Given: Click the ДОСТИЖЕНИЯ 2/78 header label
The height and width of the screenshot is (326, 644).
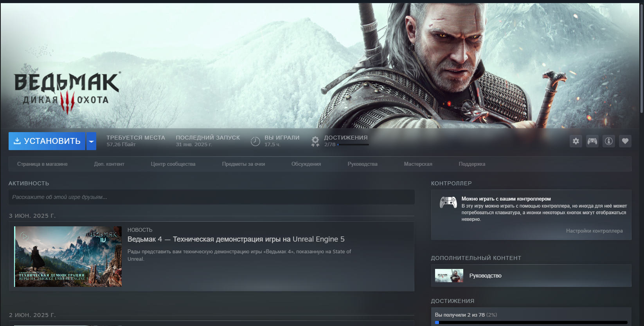Looking at the screenshot, I should point(346,138).
